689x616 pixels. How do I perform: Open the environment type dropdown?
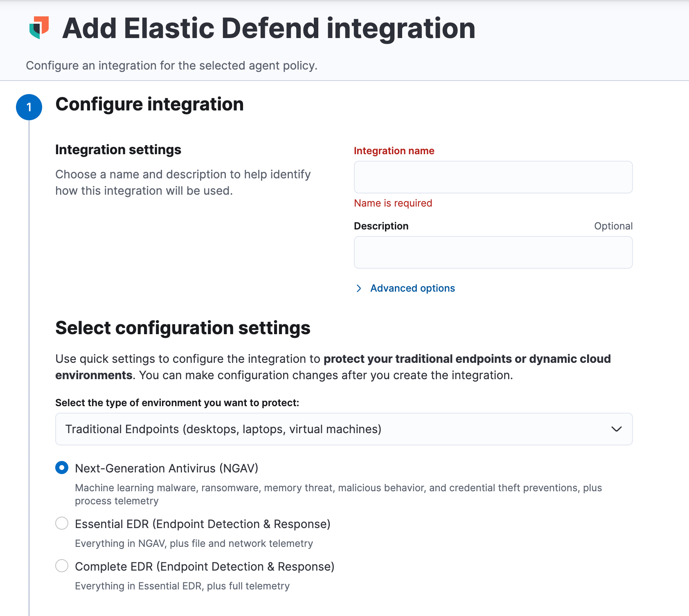(x=344, y=429)
